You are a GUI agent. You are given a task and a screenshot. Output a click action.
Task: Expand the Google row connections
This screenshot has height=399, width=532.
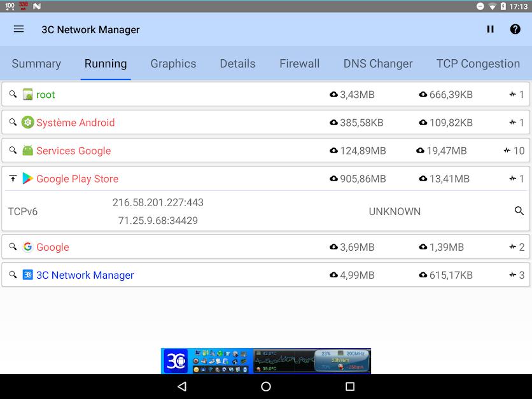[x=13, y=247]
